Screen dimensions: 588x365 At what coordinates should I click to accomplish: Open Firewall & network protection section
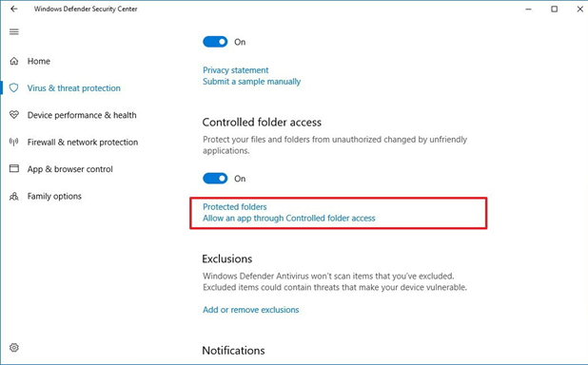[x=83, y=142]
